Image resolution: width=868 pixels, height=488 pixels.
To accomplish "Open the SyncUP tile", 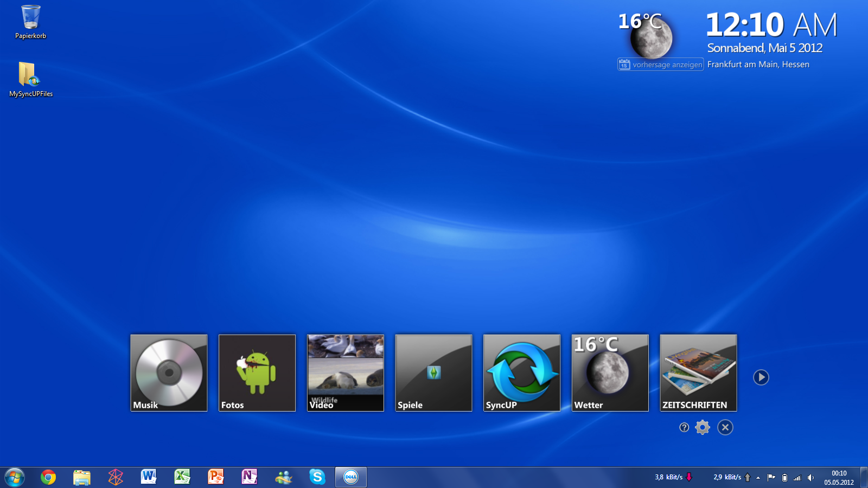I will click(522, 373).
